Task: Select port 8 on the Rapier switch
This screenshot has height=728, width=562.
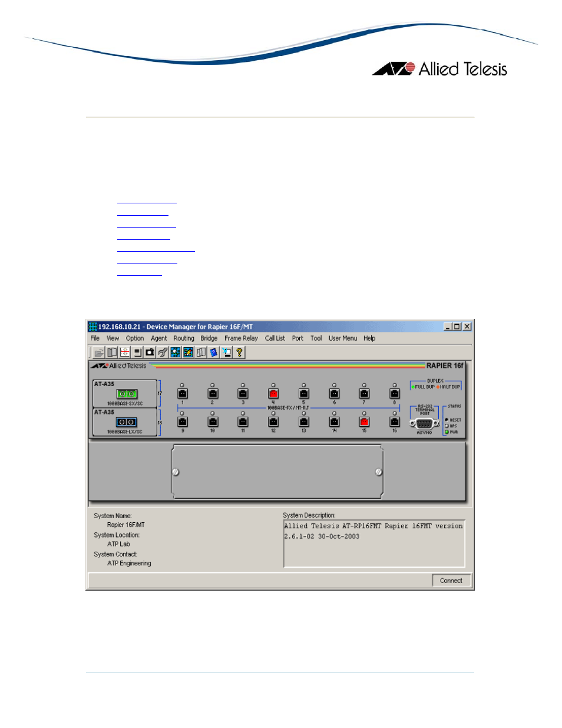Action: pyautogui.click(x=395, y=393)
